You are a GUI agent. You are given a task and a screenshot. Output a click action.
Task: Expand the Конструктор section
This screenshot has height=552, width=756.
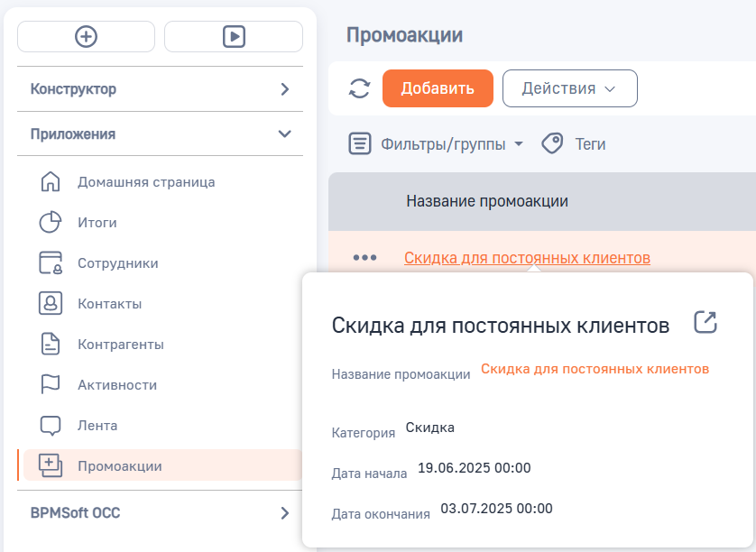284,89
